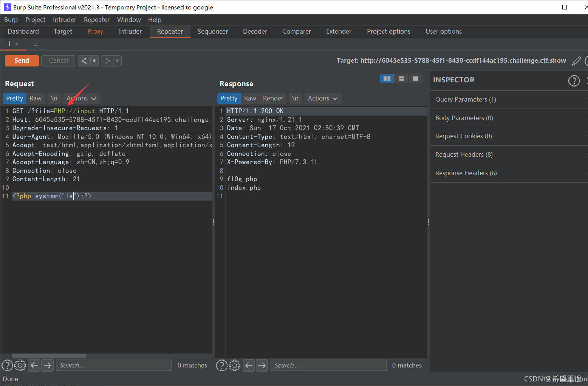Switch to the Dashboard tab
This screenshot has height=386, width=588.
click(x=23, y=31)
